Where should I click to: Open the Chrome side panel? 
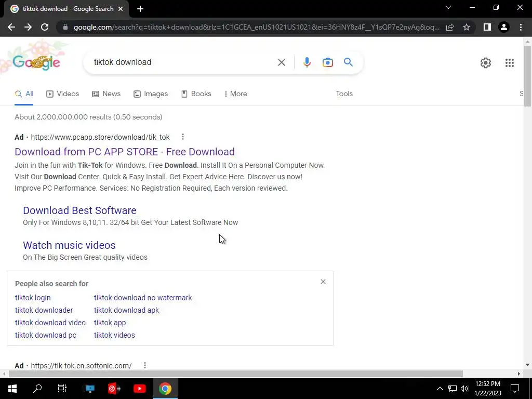[x=487, y=27]
